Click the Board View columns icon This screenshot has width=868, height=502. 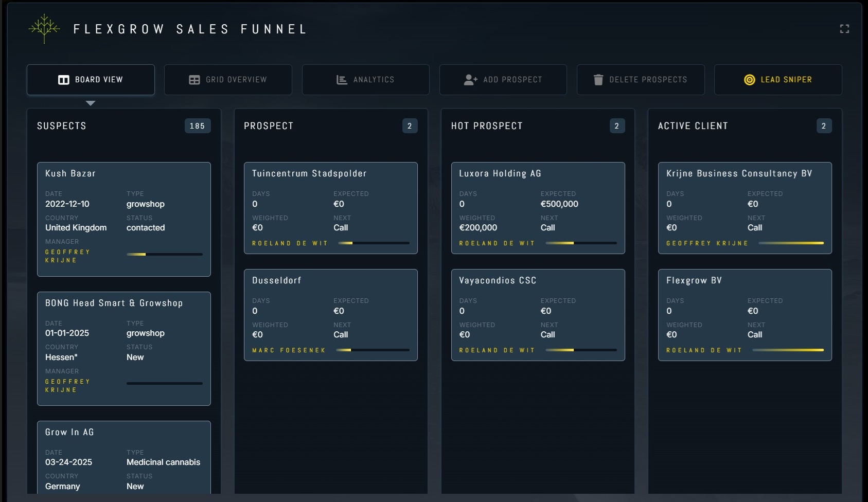pos(64,80)
